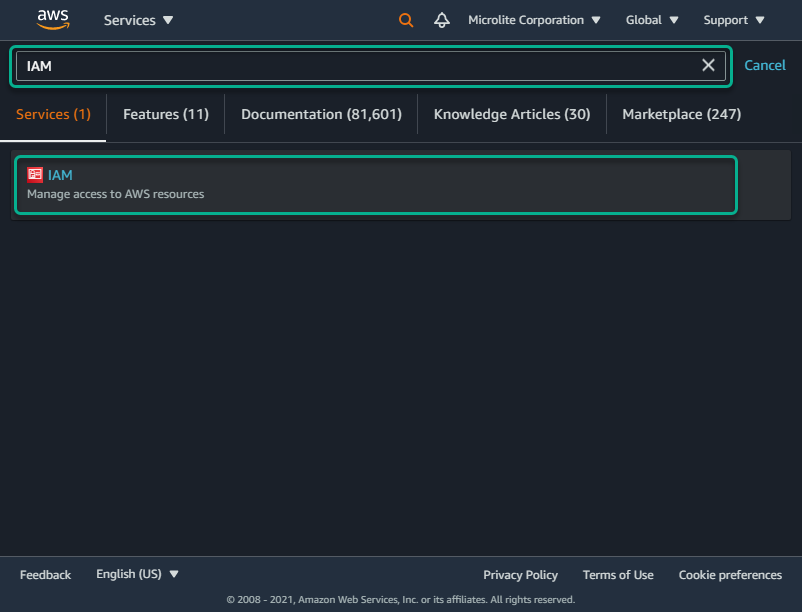Switch to the Features (11) tab

point(166,114)
